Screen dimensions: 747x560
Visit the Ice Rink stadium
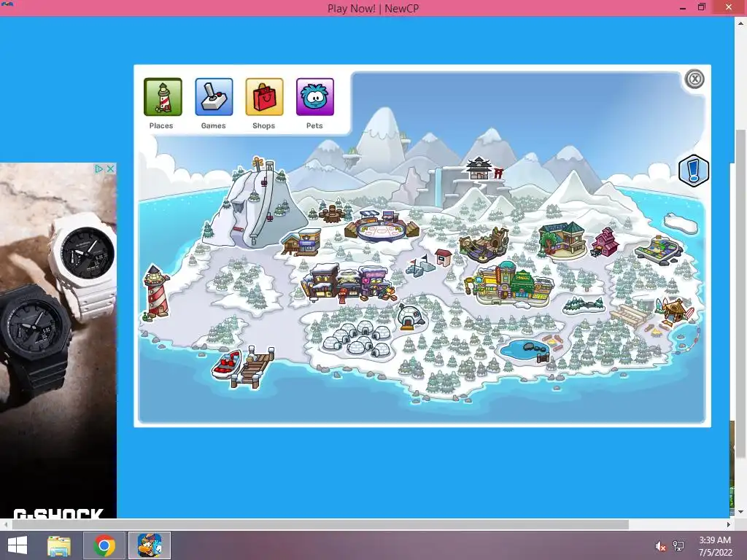(x=382, y=226)
